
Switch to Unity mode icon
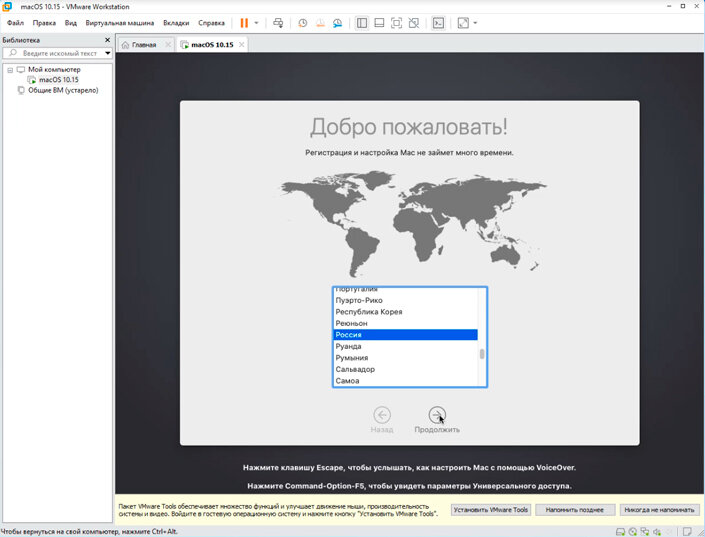pos(414,23)
